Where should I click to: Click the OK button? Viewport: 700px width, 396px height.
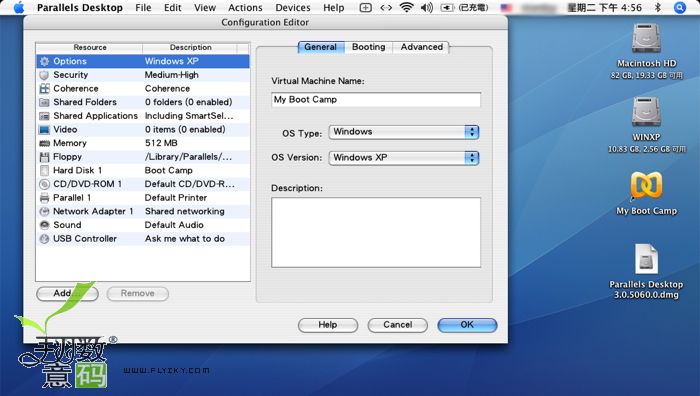click(x=467, y=325)
